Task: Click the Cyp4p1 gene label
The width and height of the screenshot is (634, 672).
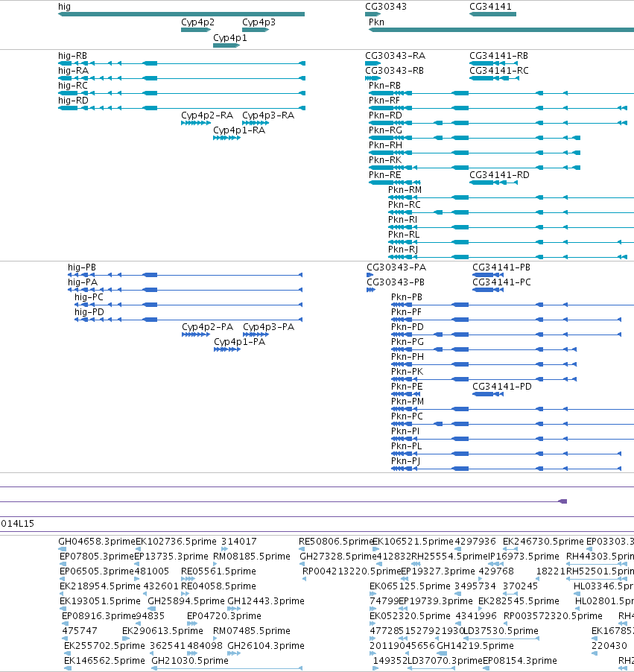Action: (229, 38)
